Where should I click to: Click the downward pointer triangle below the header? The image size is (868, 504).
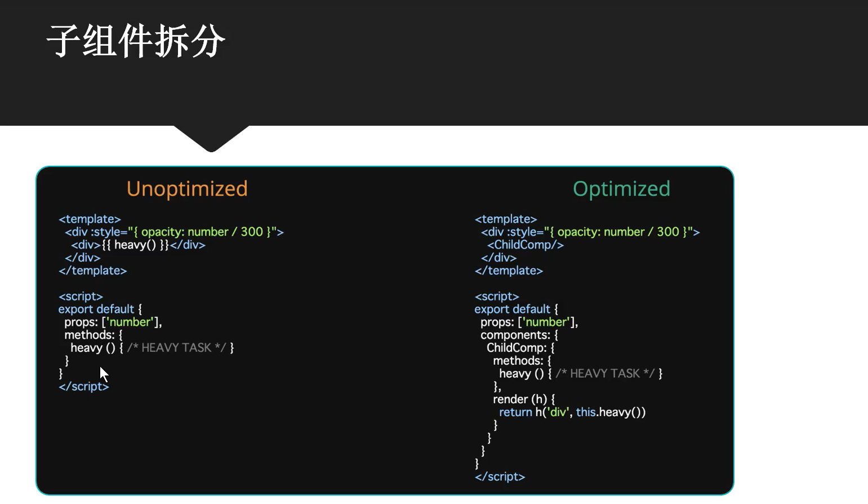click(x=211, y=138)
